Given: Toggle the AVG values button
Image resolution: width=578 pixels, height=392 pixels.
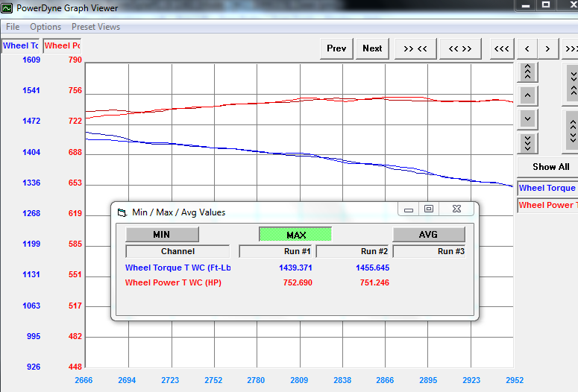Looking at the screenshot, I should (428, 234).
